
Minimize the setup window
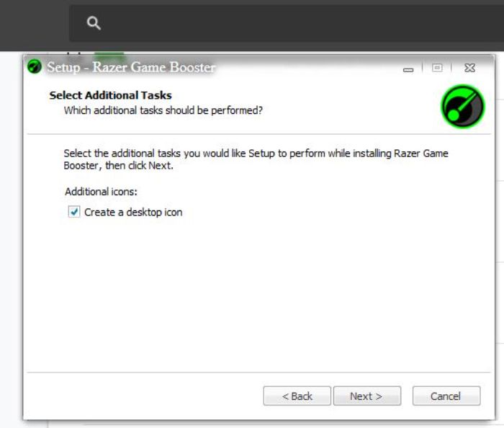[x=408, y=69]
